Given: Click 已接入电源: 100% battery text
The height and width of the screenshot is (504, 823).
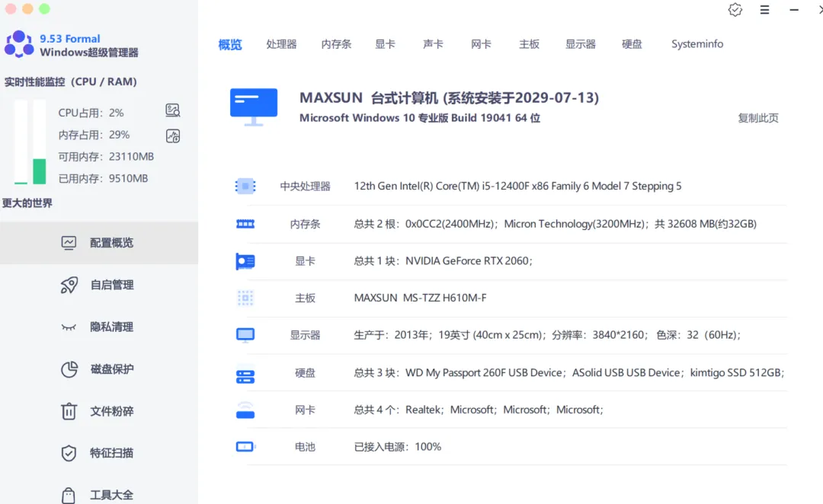Looking at the screenshot, I should click(398, 447).
